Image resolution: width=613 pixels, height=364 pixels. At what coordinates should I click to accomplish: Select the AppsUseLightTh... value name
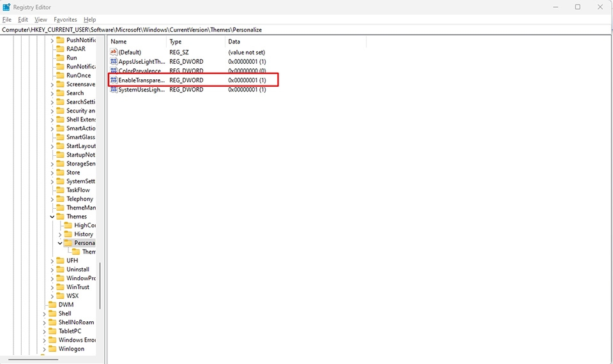pyautogui.click(x=142, y=61)
